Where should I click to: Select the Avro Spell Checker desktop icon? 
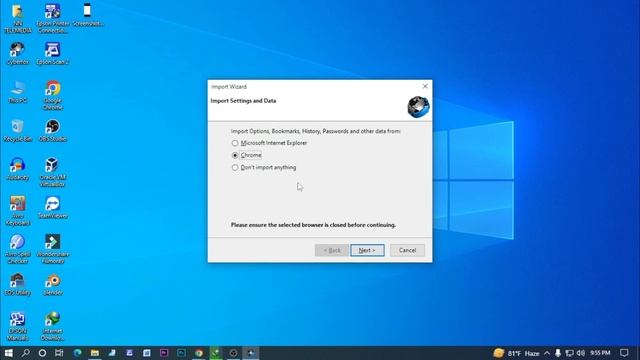tap(18, 249)
